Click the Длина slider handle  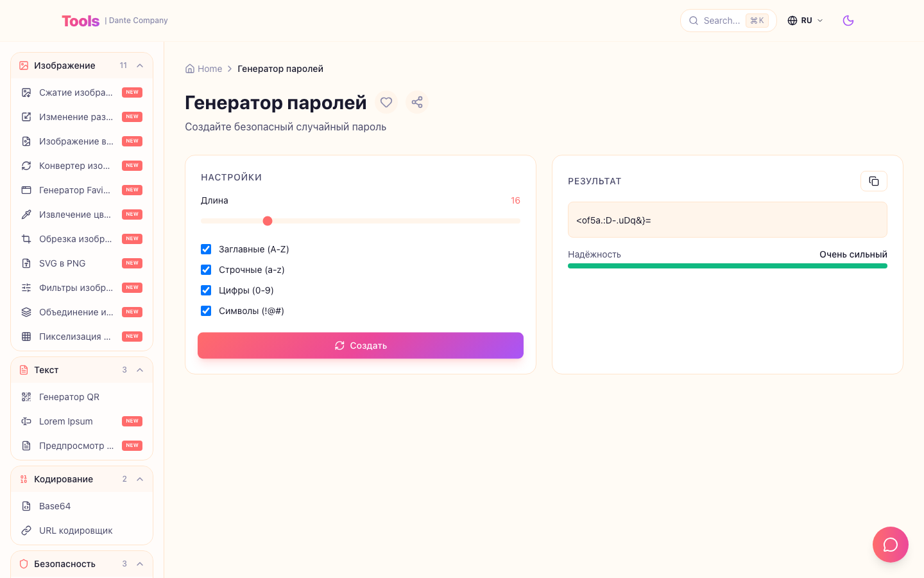click(268, 221)
